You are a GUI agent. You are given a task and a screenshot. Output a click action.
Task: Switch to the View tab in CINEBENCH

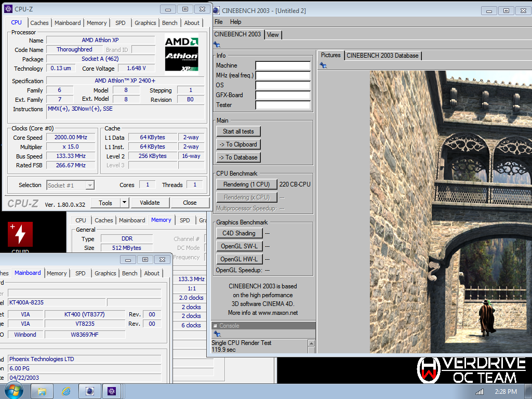272,35
